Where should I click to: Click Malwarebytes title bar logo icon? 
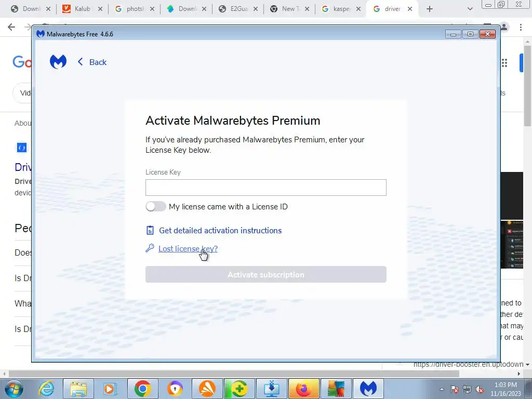click(x=41, y=34)
